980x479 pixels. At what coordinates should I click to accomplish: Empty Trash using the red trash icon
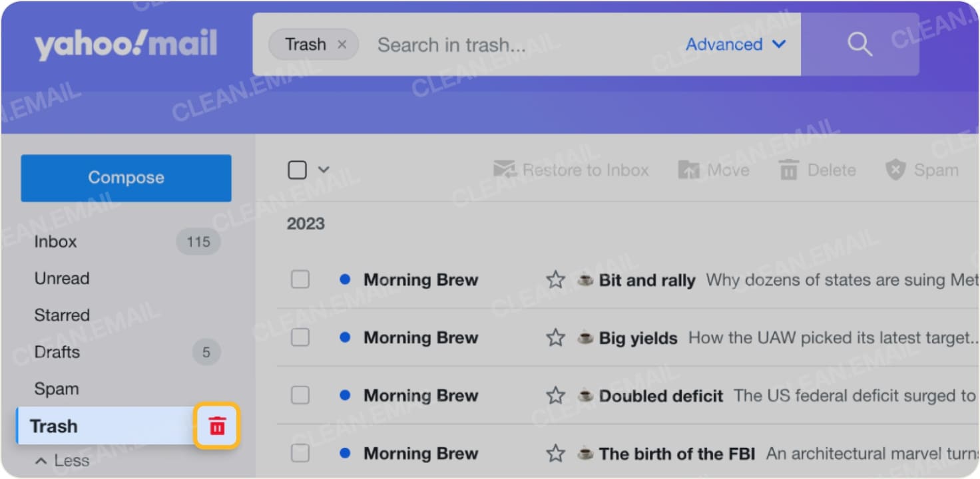click(216, 426)
